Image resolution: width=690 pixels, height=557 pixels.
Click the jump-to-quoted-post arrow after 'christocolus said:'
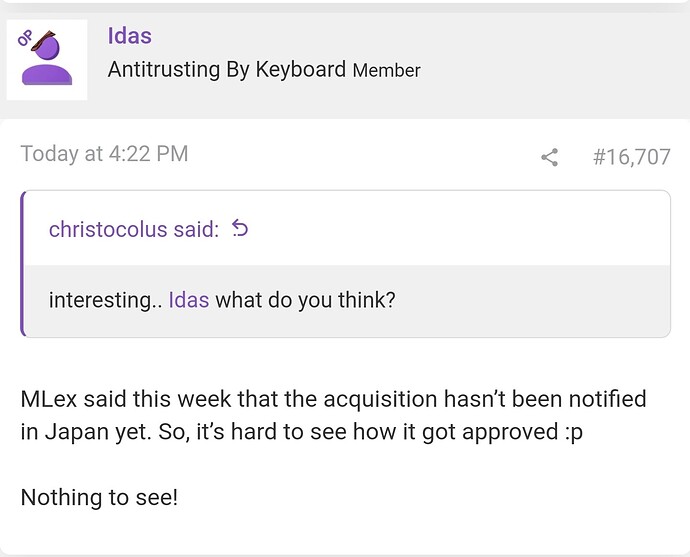click(x=240, y=228)
